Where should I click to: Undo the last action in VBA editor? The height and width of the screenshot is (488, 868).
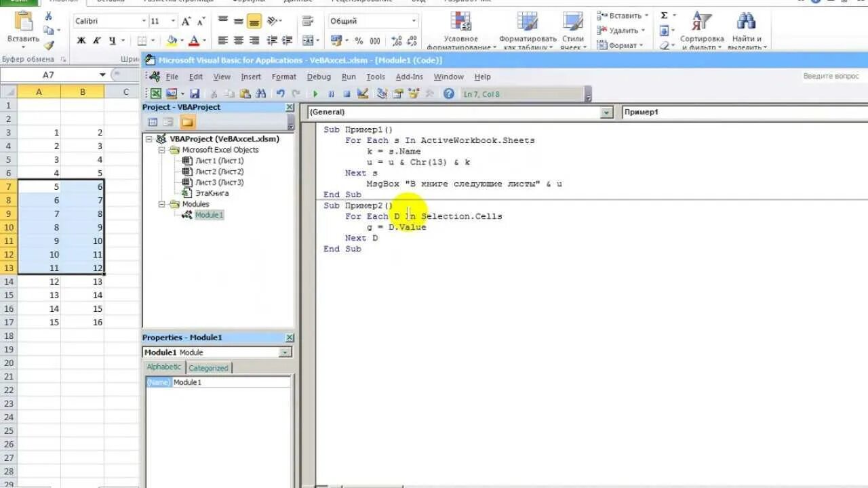pos(280,94)
